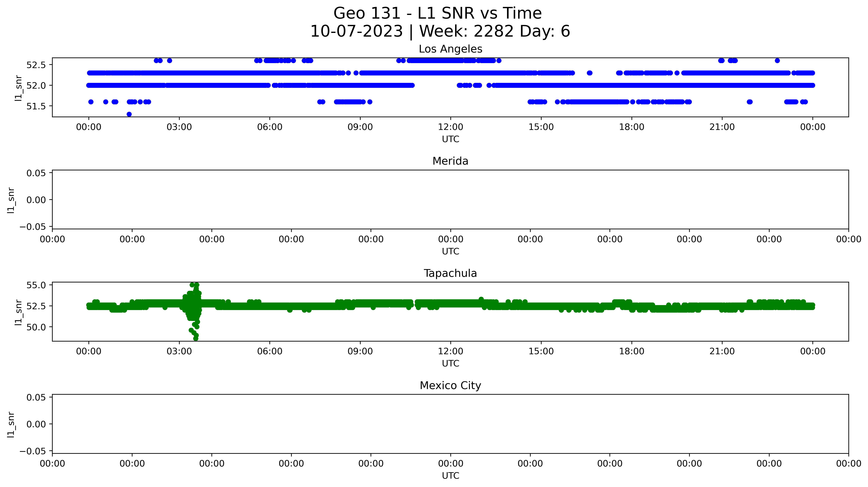
Task: Click the 'Merida' subplot title
Action: click(x=450, y=161)
